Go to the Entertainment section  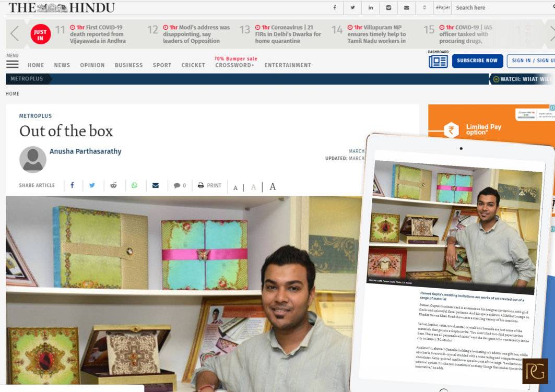point(288,65)
